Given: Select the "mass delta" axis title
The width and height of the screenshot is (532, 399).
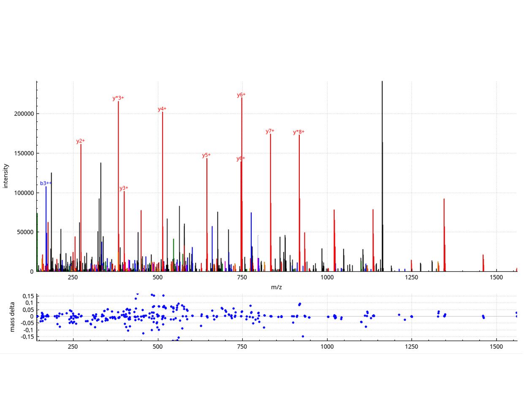Looking at the screenshot, I should pyautogui.click(x=12, y=317).
